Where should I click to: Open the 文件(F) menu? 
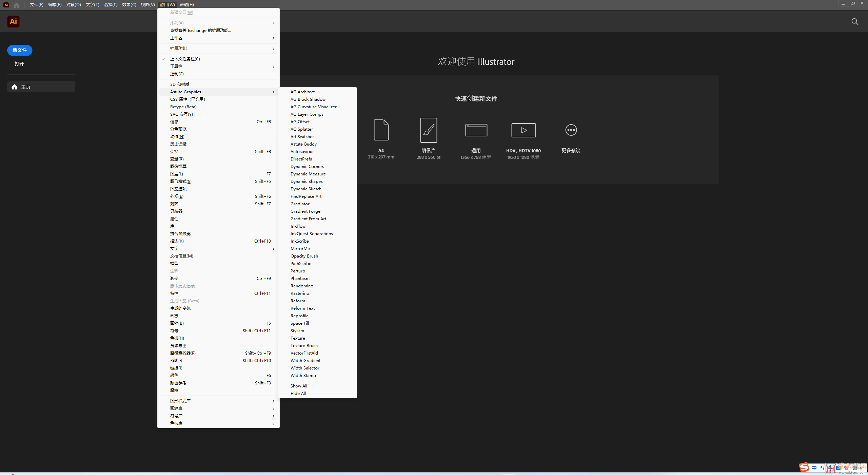[37, 5]
